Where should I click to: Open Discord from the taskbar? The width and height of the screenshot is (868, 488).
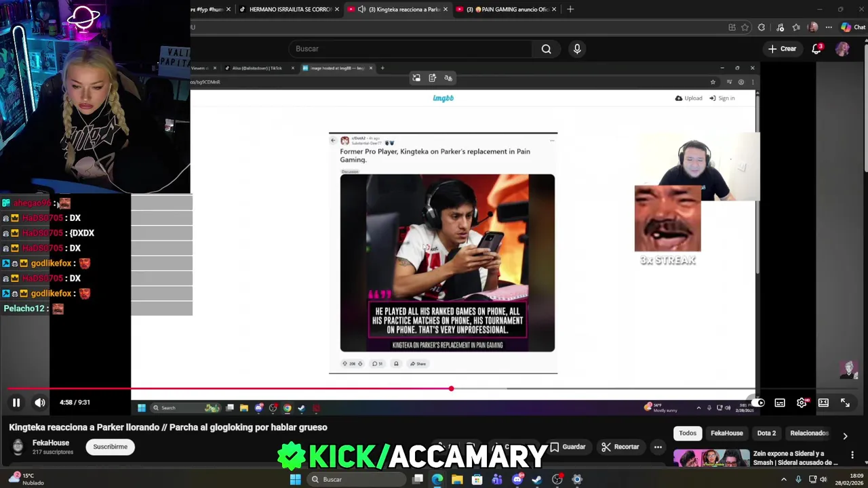point(517,479)
